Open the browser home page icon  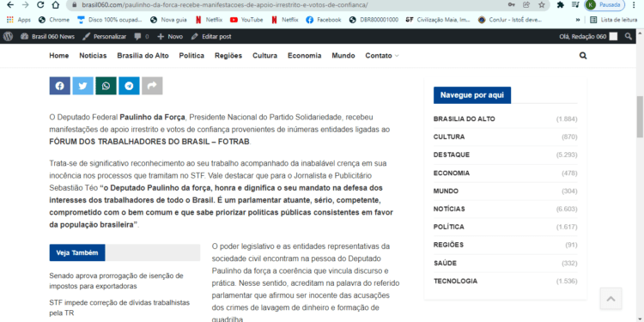pyautogui.click(x=56, y=5)
